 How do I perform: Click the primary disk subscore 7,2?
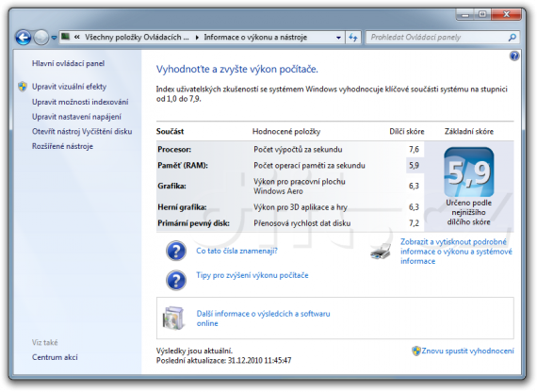[414, 223]
